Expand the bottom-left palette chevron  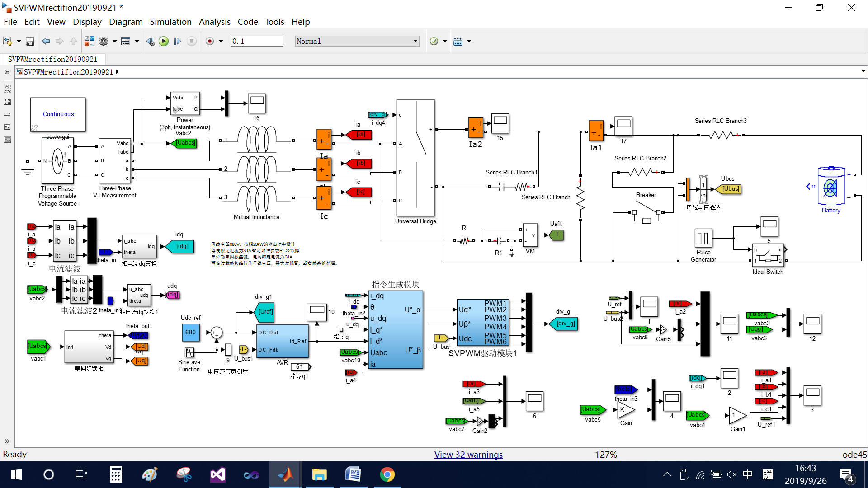click(7, 441)
